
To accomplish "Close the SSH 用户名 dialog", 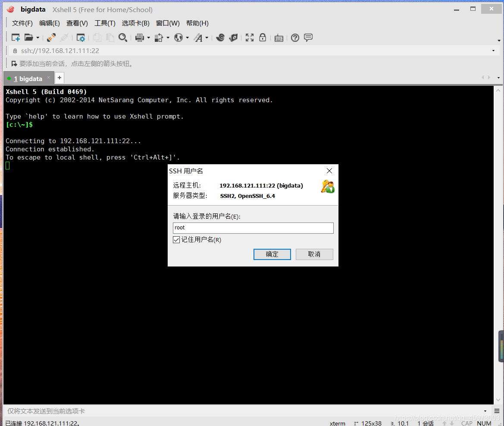I will click(x=329, y=171).
